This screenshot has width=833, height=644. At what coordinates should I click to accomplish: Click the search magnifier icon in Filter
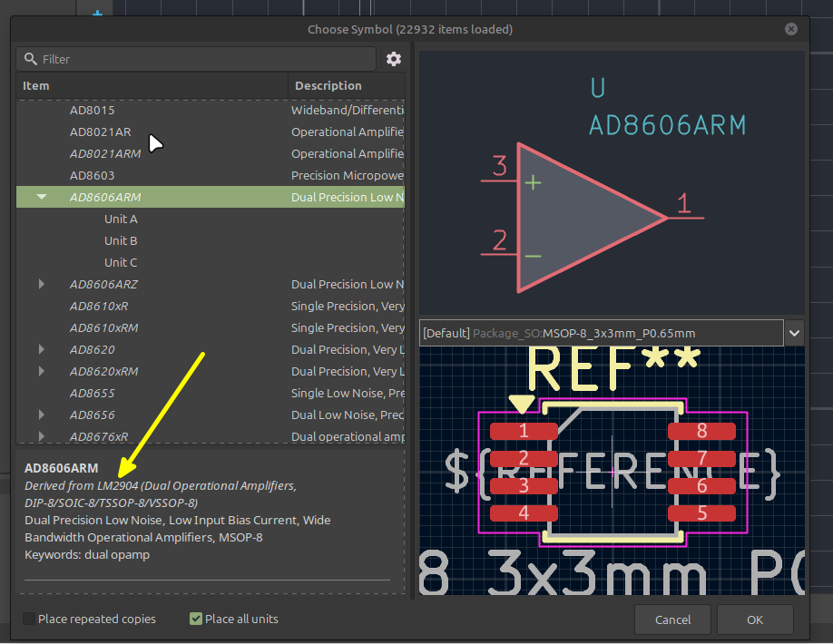(31, 59)
